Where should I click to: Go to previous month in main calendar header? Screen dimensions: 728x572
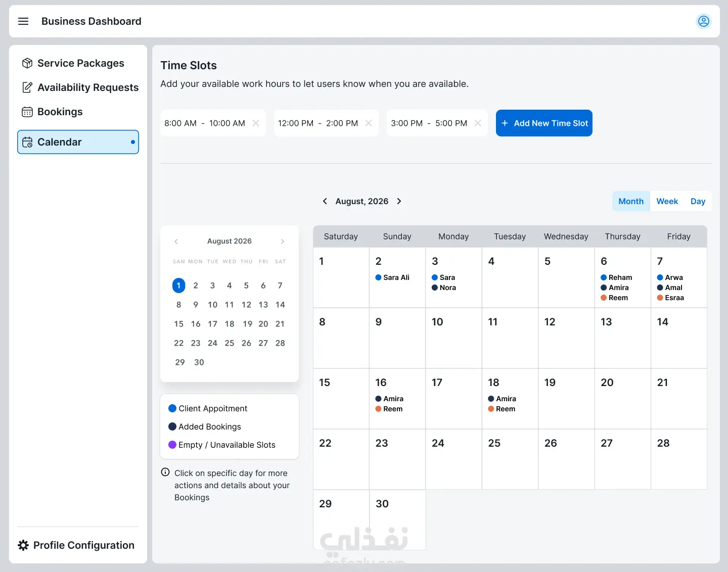pyautogui.click(x=325, y=201)
